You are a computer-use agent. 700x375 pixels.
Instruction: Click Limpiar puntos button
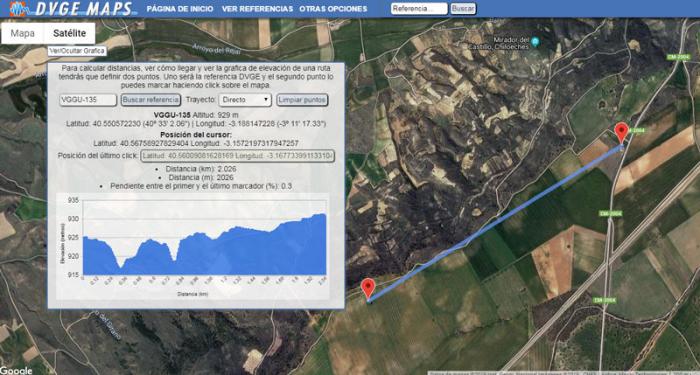302,100
